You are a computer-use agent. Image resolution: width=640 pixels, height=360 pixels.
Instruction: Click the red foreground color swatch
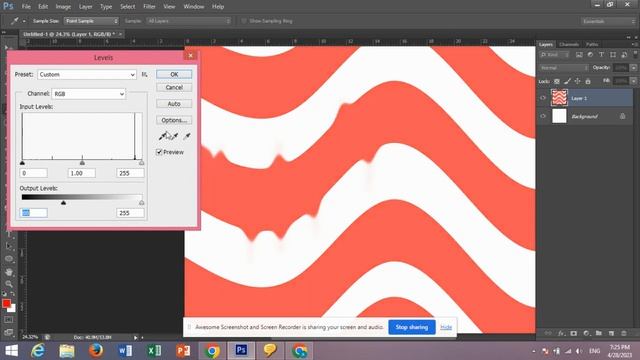click(x=6, y=303)
